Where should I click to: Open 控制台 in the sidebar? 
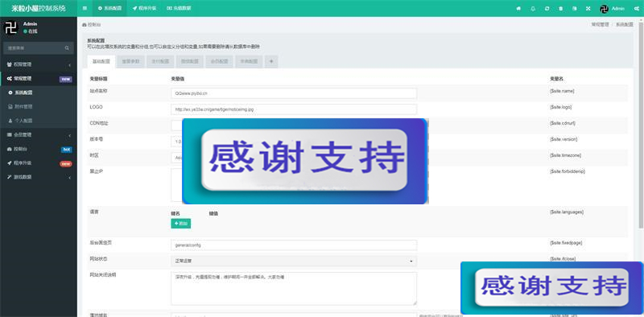[x=39, y=149]
